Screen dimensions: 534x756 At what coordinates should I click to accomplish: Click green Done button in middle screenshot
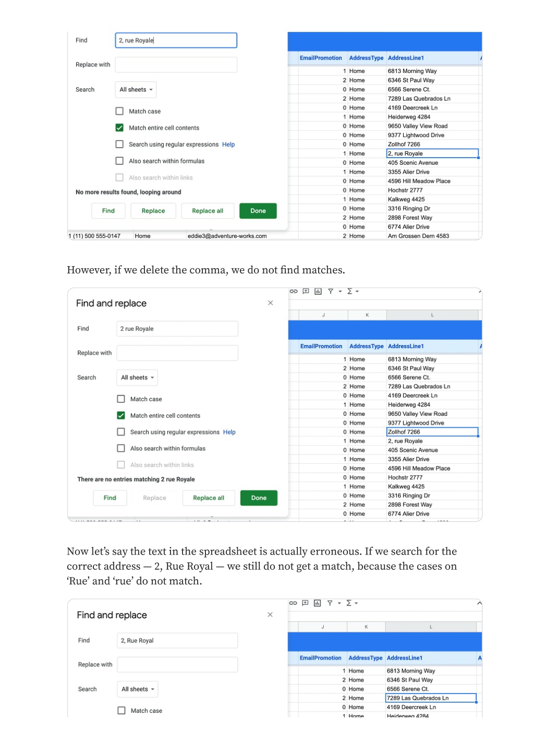tap(259, 498)
